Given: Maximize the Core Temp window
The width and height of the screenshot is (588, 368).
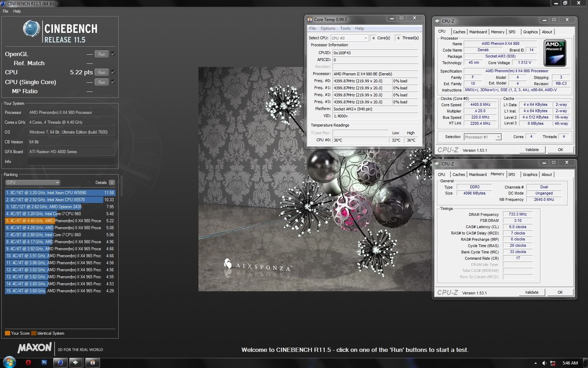Looking at the screenshot, I should [401, 18].
